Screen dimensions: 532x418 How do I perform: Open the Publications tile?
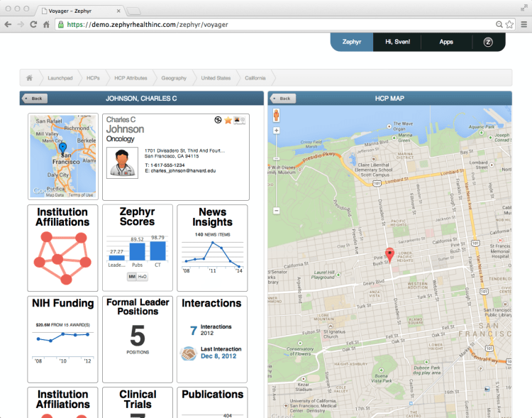(x=212, y=402)
